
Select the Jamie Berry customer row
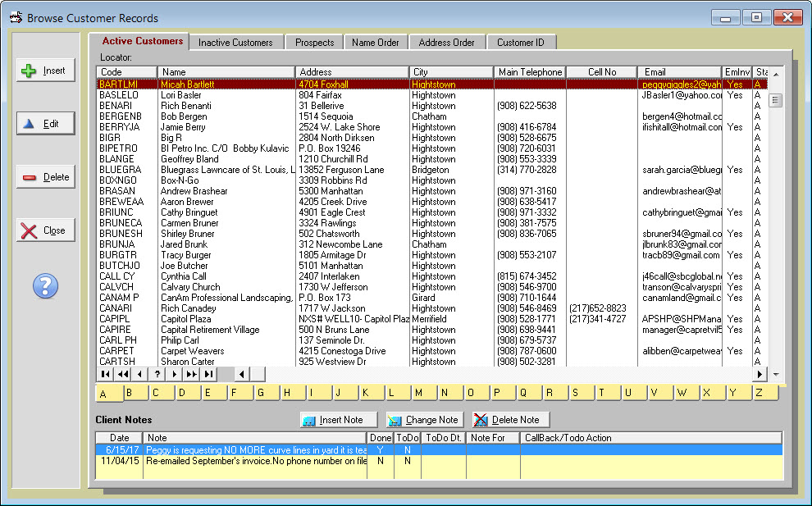click(x=432, y=127)
